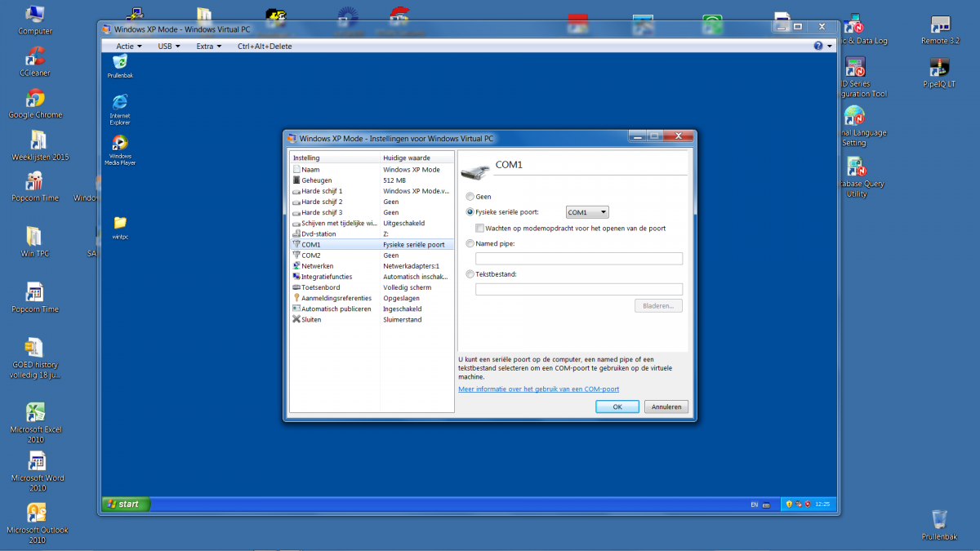The height and width of the screenshot is (551, 980).
Task: Open GOED history volledig file icon
Action: click(x=35, y=358)
